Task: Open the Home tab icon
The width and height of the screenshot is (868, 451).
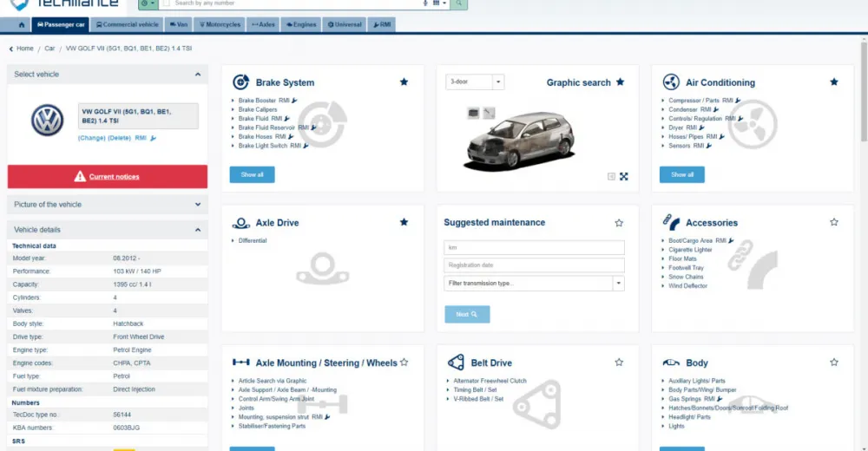Action: [x=22, y=24]
